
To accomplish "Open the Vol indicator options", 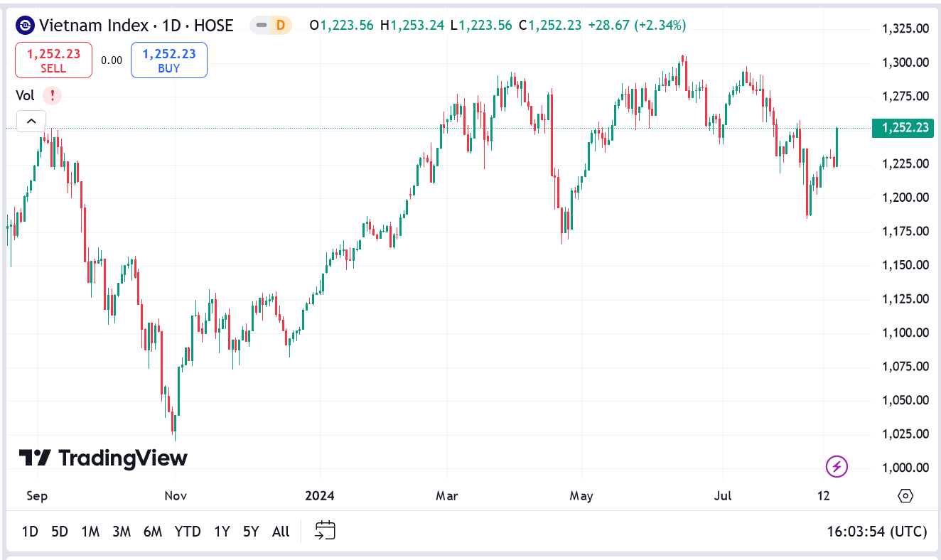I will tap(26, 95).
